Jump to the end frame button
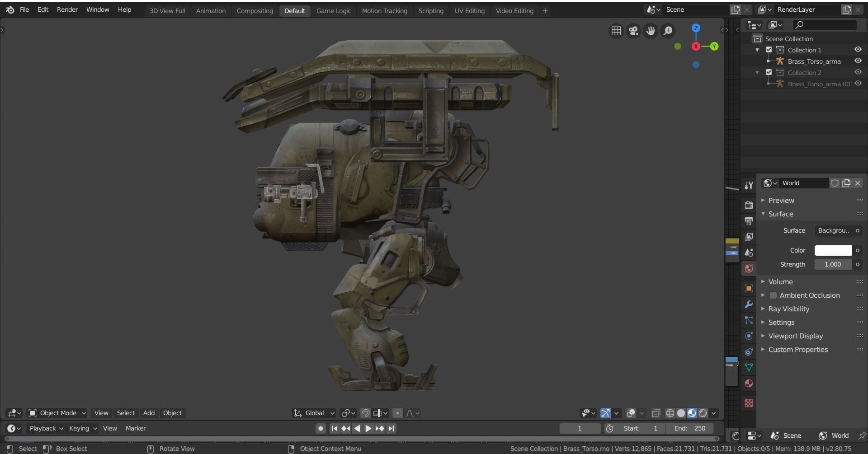 click(392, 428)
